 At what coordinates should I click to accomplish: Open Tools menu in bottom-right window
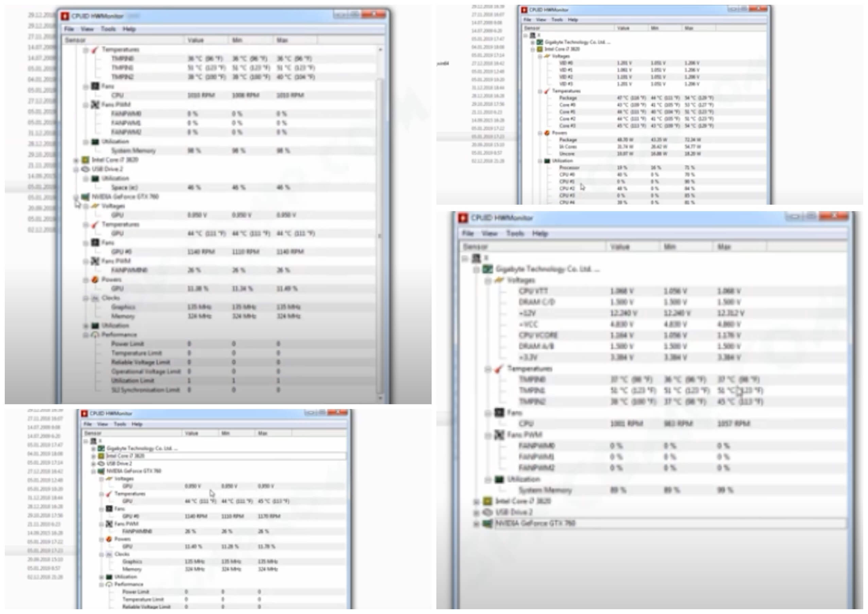[x=515, y=234]
